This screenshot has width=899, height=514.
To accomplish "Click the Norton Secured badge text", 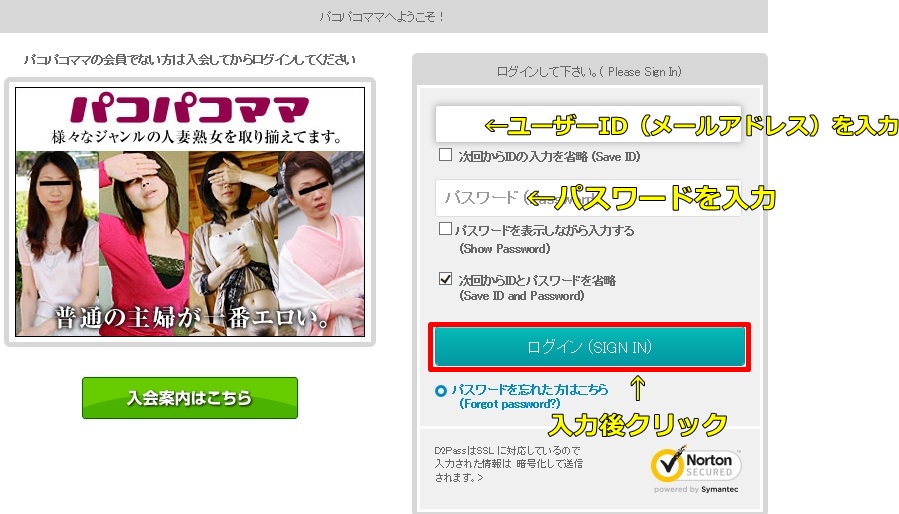I will click(709, 465).
